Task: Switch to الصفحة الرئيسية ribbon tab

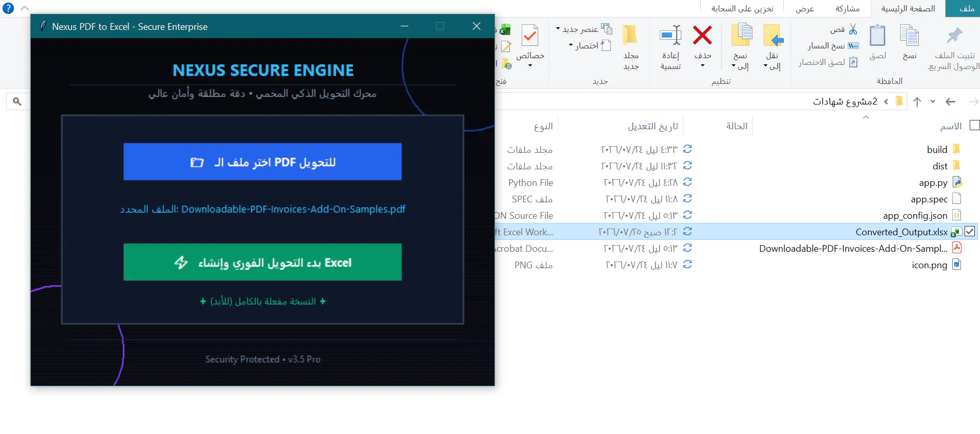Action: 908,8
